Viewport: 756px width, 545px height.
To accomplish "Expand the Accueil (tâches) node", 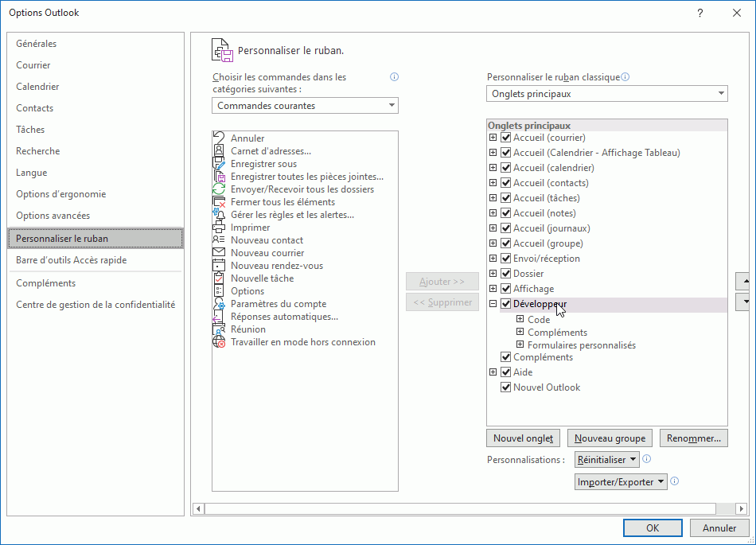I will [x=493, y=197].
